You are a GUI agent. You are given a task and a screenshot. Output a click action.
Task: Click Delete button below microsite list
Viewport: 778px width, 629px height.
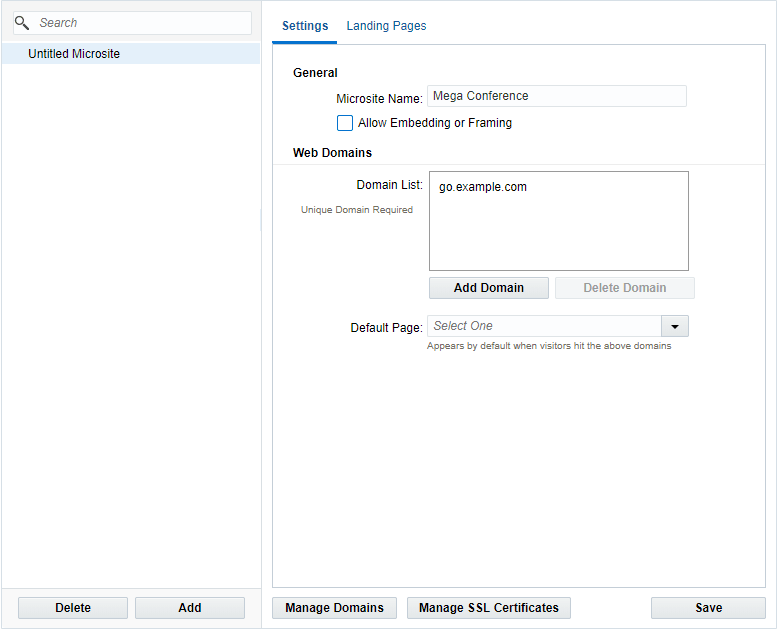point(73,608)
